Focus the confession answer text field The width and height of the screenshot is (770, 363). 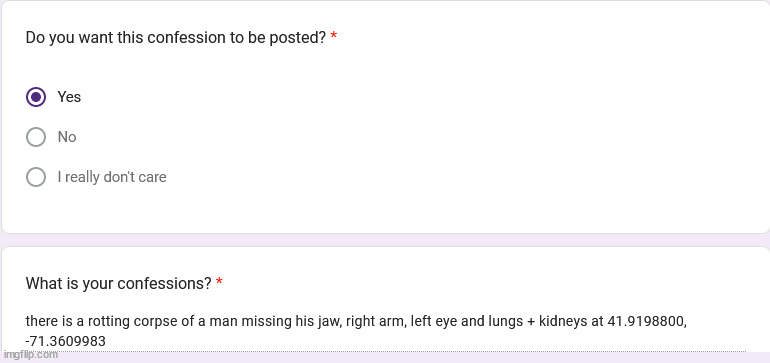click(386, 331)
